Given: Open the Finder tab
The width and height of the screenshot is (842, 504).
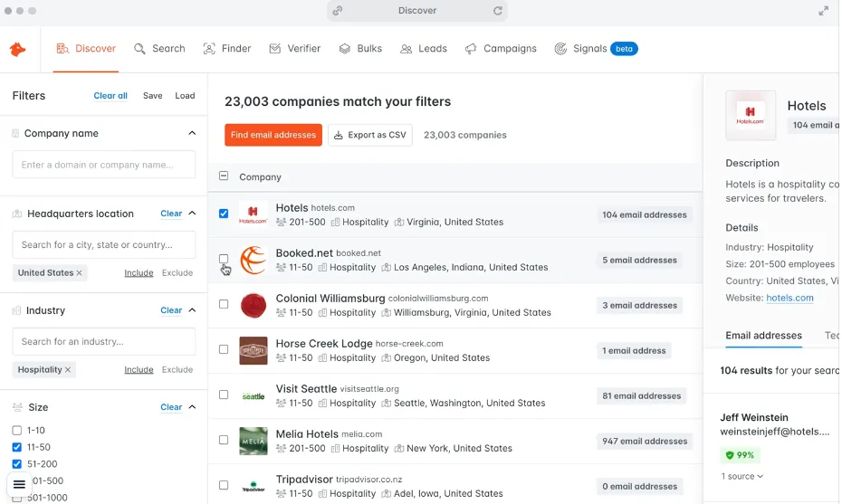Looking at the screenshot, I should pyautogui.click(x=227, y=49).
